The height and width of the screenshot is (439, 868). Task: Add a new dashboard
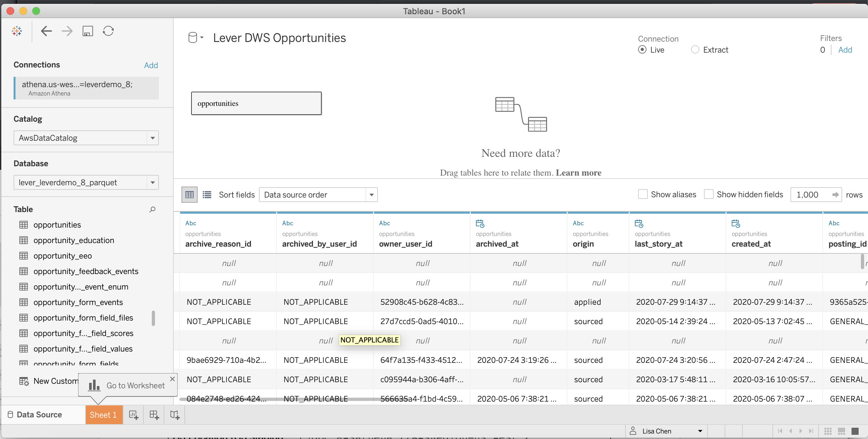tap(154, 415)
